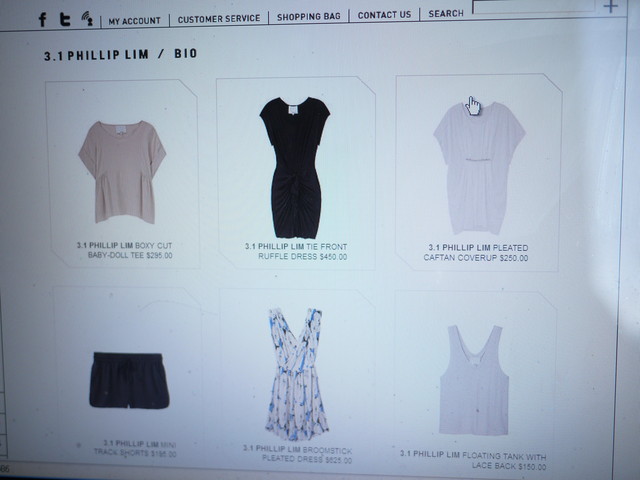Focus the search input field
The image size is (640, 480).
535,7
